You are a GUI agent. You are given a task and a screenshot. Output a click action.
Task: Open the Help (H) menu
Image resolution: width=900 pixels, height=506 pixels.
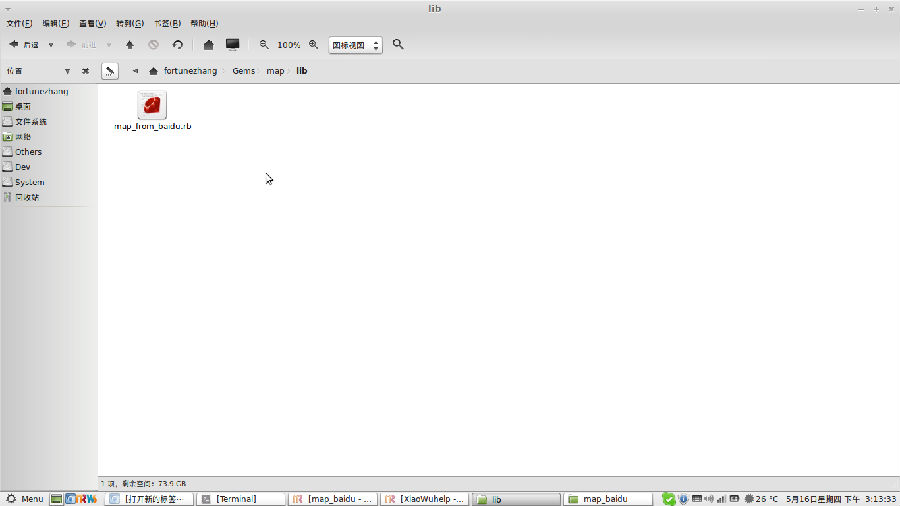tap(204, 24)
